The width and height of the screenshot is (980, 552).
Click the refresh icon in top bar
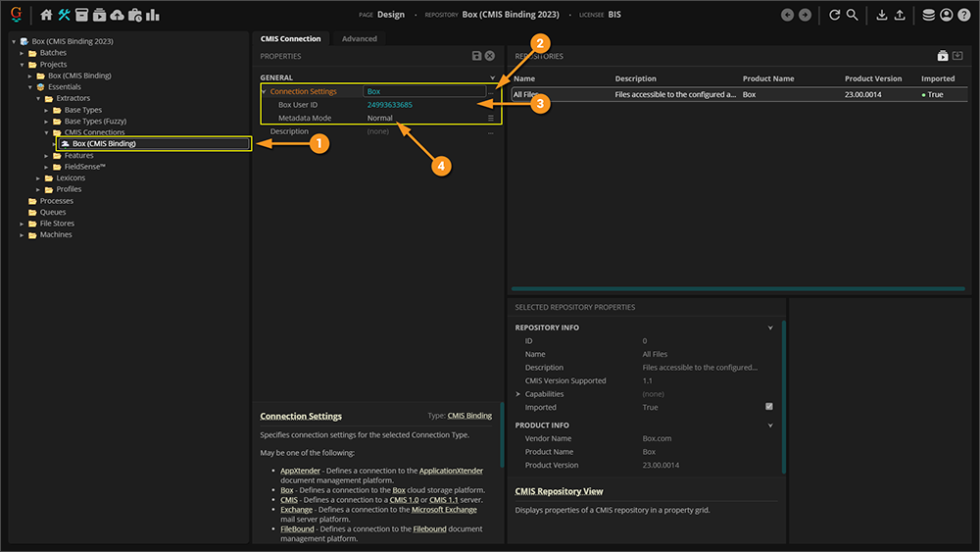coord(834,15)
